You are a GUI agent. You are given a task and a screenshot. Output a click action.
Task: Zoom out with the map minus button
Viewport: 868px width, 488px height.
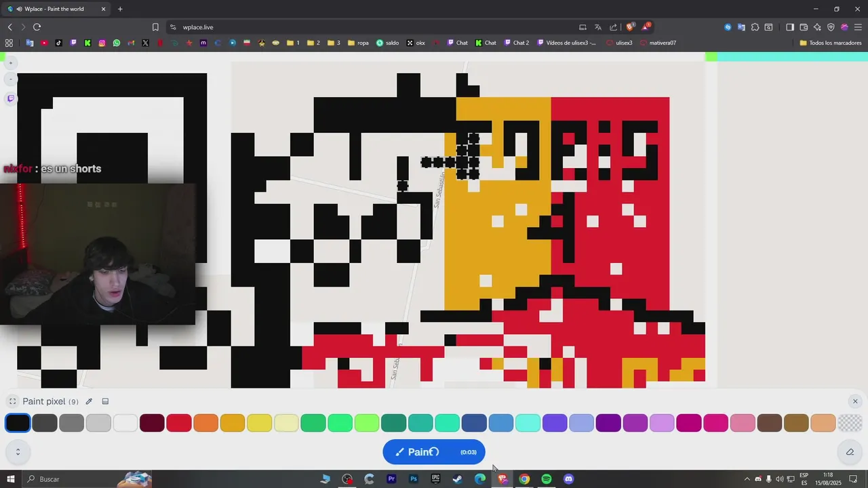[x=11, y=79]
